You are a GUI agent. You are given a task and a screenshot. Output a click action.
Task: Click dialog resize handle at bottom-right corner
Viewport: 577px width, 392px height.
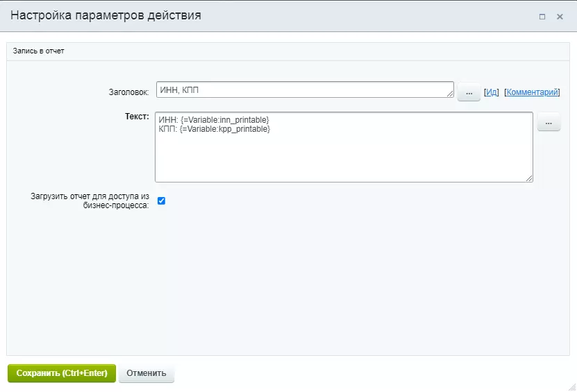point(571,387)
